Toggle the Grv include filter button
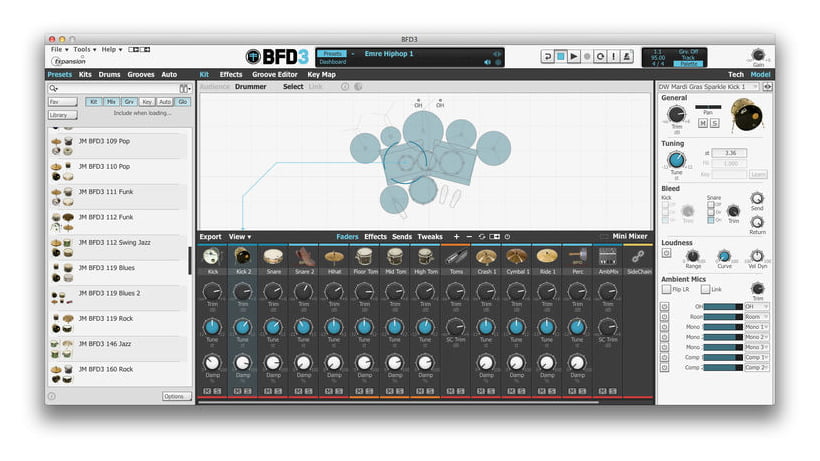Viewport: 820px width, 461px height. tap(129, 102)
